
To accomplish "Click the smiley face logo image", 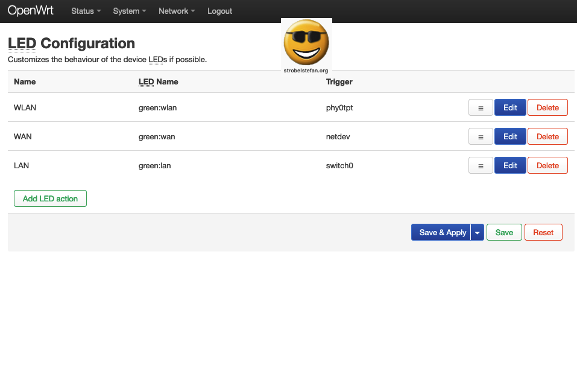I will (x=306, y=43).
